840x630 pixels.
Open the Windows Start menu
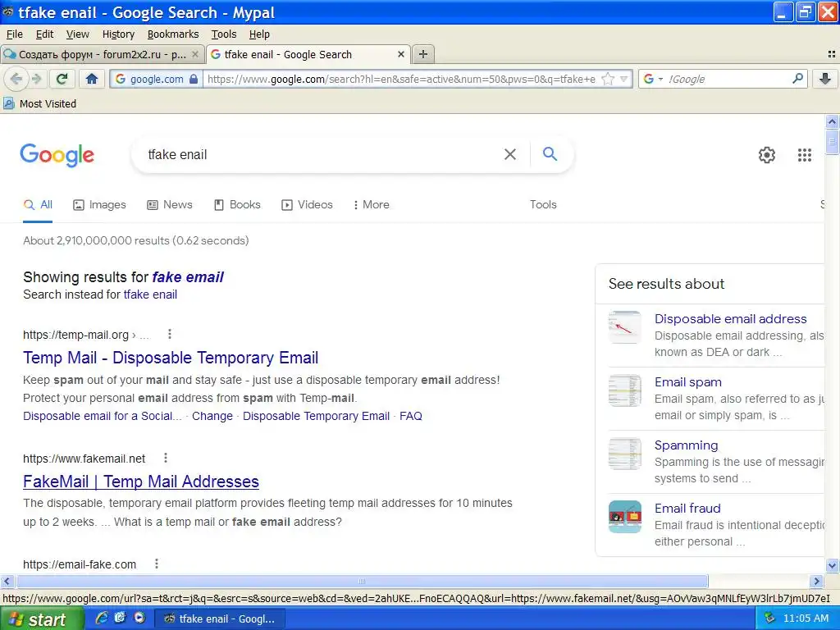pyautogui.click(x=42, y=619)
